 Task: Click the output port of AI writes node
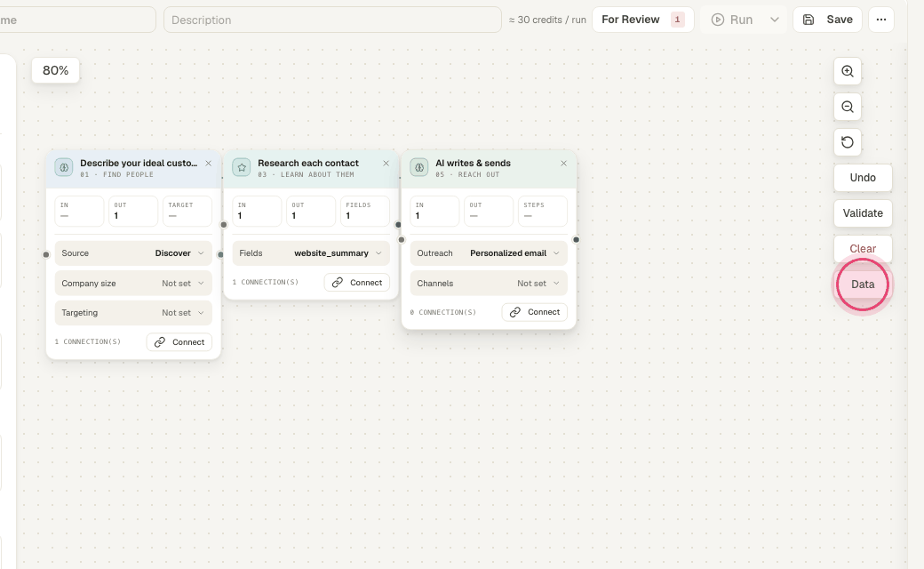[577, 239]
